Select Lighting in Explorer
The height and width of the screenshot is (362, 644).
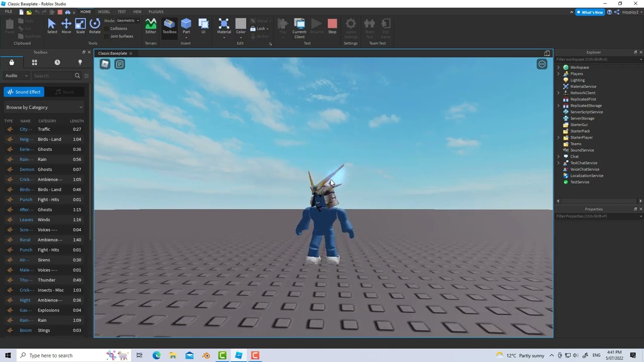click(x=577, y=80)
